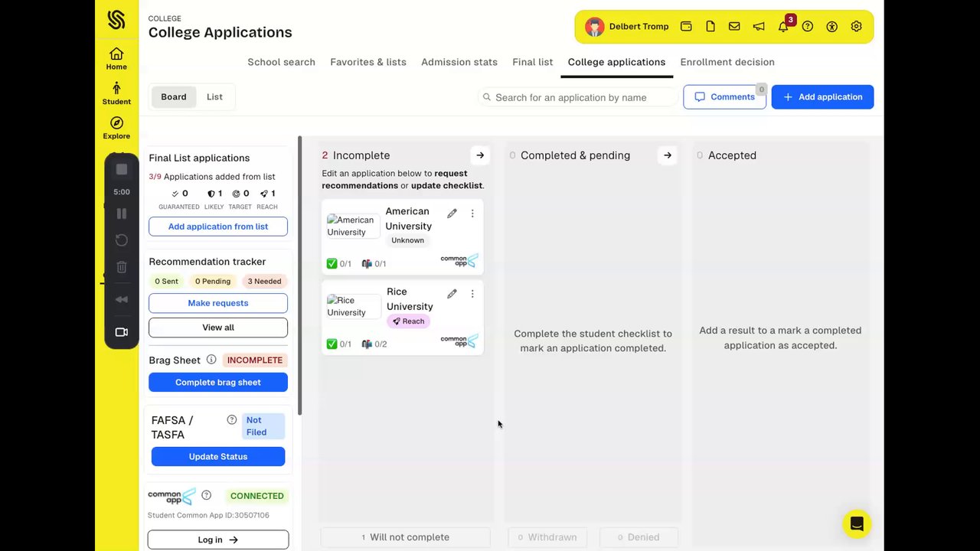
Task: Click the 0 Sent recommendation badge
Action: (x=166, y=282)
